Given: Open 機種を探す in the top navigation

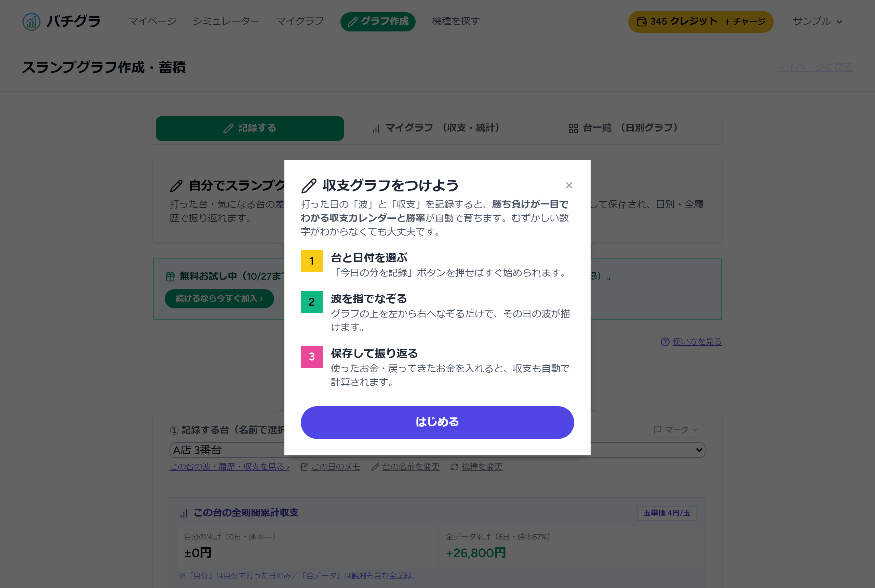Looking at the screenshot, I should 456,21.
